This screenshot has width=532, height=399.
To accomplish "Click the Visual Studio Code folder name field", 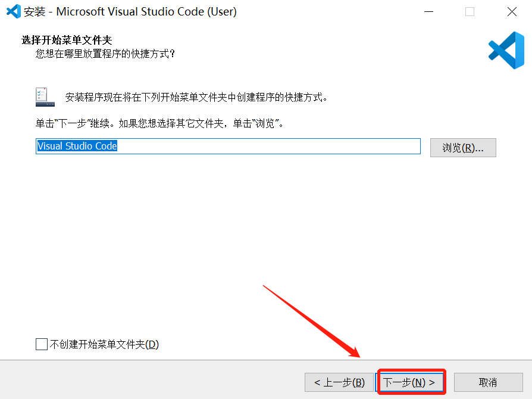I will [228, 146].
